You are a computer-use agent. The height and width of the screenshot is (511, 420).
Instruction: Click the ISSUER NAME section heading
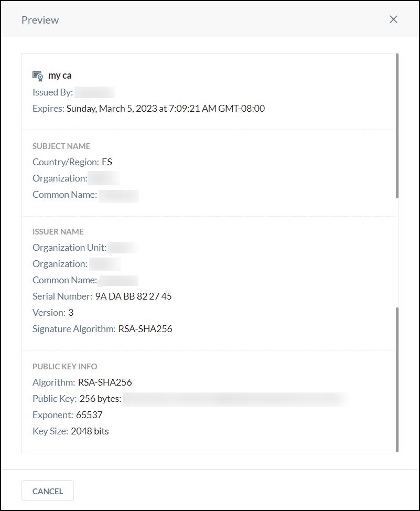click(x=58, y=232)
